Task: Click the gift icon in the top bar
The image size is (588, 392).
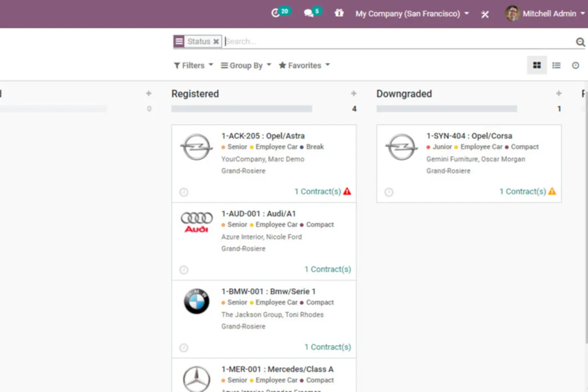Action: tap(339, 13)
